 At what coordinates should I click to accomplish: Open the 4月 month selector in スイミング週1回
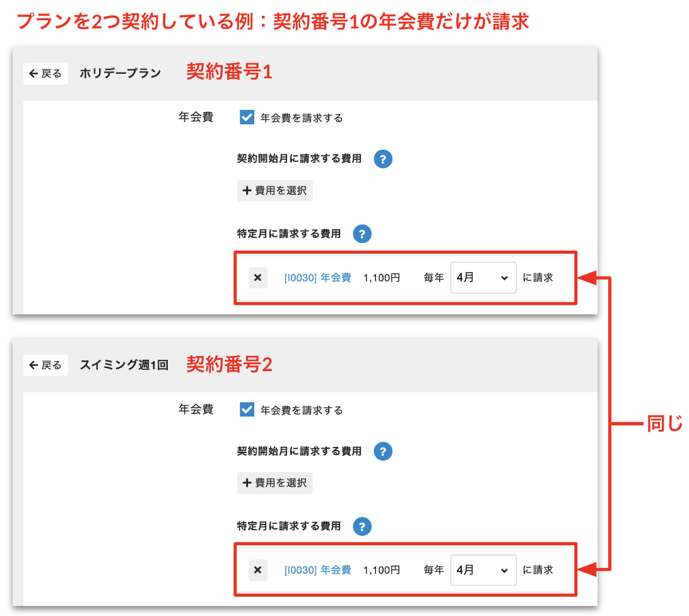click(483, 570)
